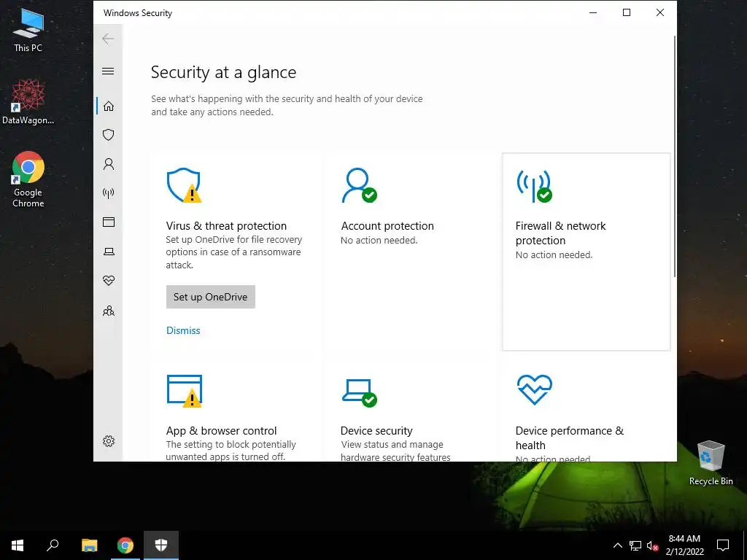Open Chrome from the taskbar
This screenshot has height=560, width=747.
tap(125, 545)
